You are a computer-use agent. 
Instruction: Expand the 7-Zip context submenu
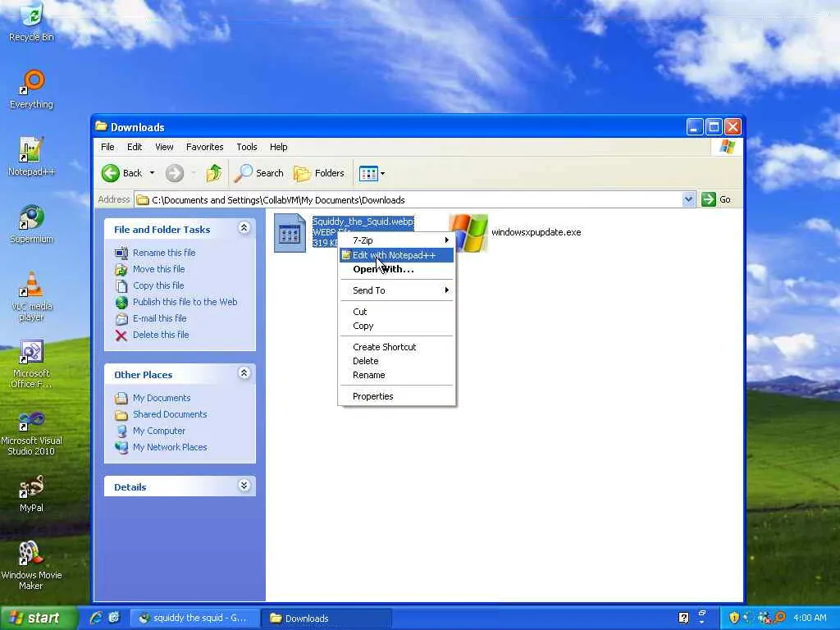[396, 240]
